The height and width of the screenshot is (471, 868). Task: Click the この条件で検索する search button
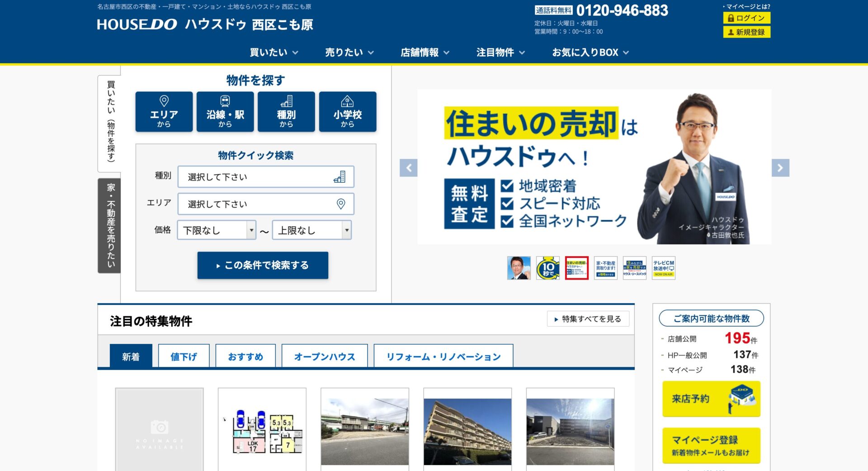[x=262, y=266]
